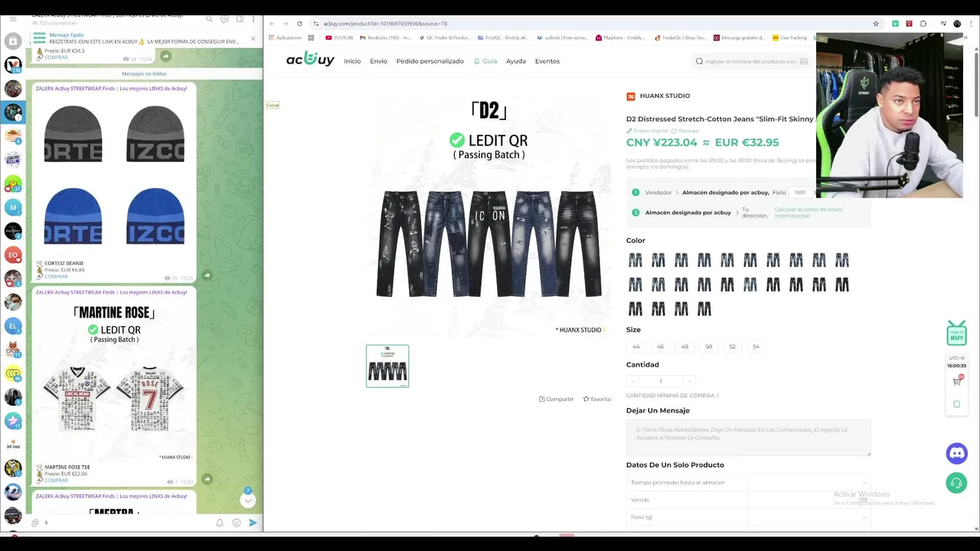Search within the Telegram channel

(x=209, y=19)
